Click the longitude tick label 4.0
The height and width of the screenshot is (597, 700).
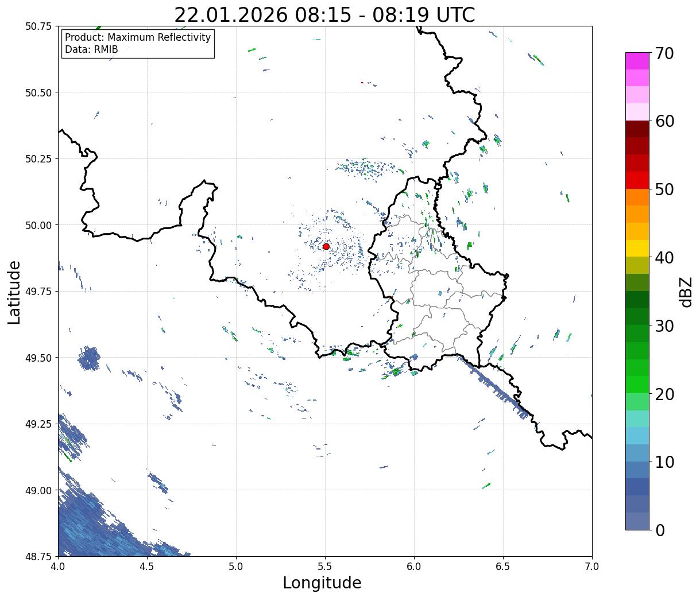[58, 566]
